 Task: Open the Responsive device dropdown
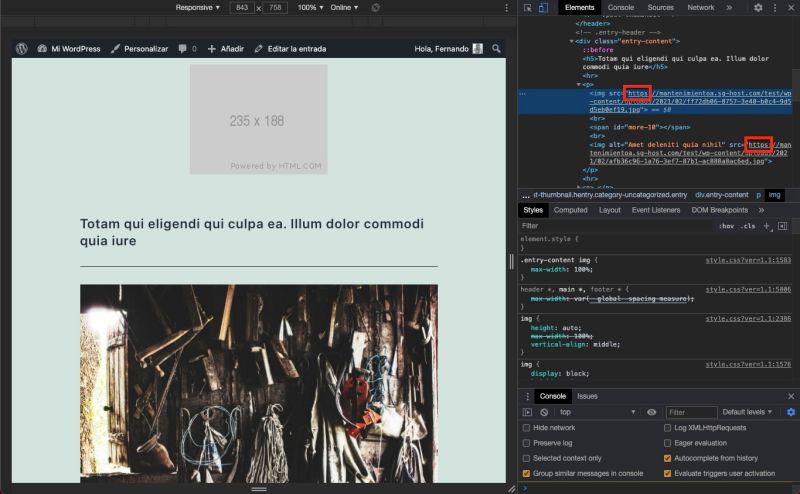(x=197, y=8)
